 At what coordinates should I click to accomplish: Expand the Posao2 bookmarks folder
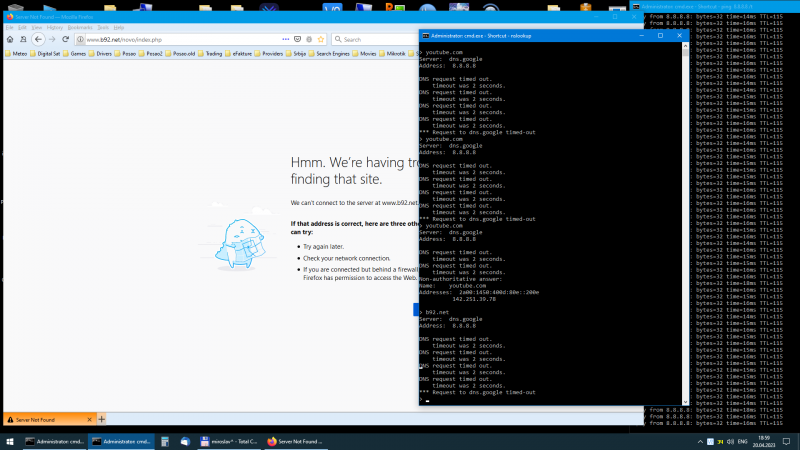tap(151, 54)
